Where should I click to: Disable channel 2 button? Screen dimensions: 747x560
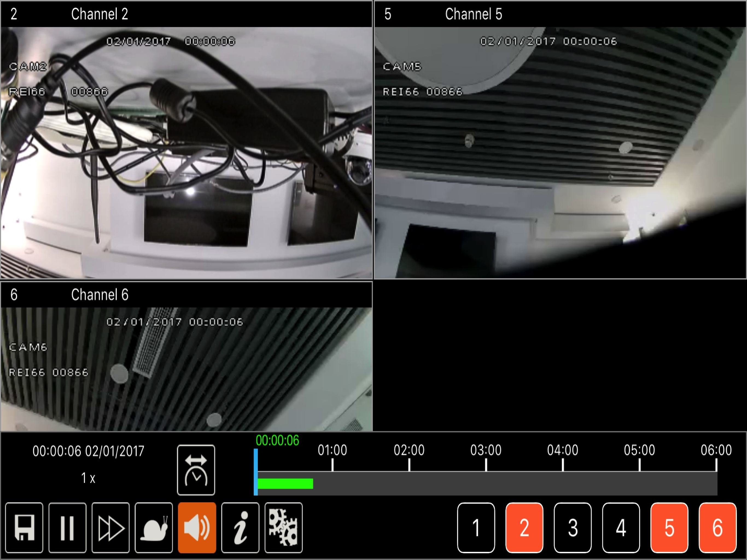point(524,527)
